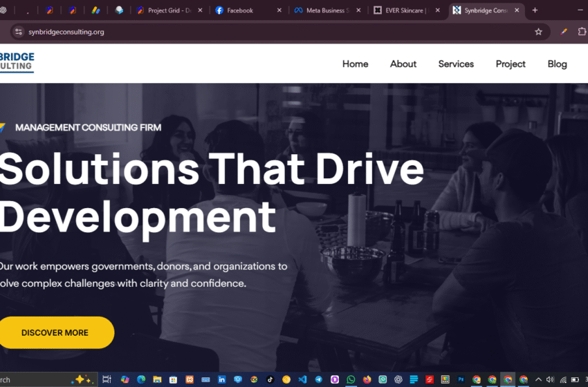Screen dimensions: 588x387
Task: Open WhatsApp from the taskbar
Action: [x=351, y=379]
